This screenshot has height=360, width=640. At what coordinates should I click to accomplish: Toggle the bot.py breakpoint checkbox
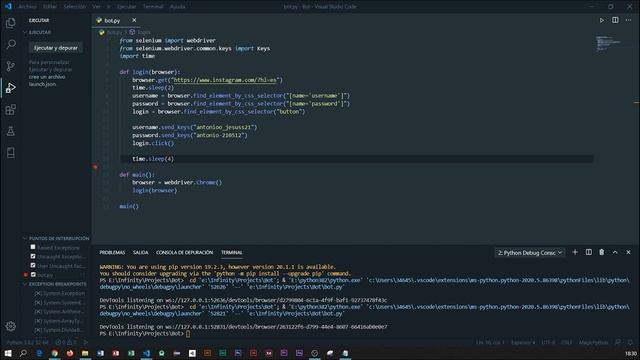click(x=33, y=275)
